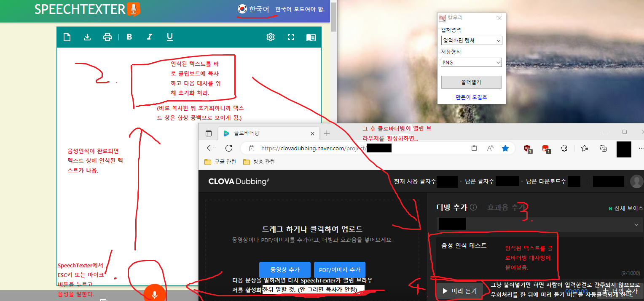Click the info icon next to 더빙 추가

[x=473, y=207]
